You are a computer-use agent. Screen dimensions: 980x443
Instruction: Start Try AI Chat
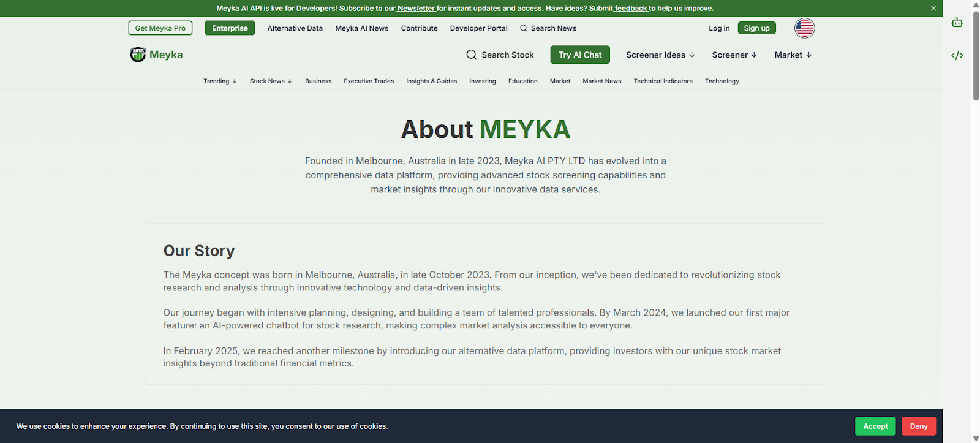(580, 55)
